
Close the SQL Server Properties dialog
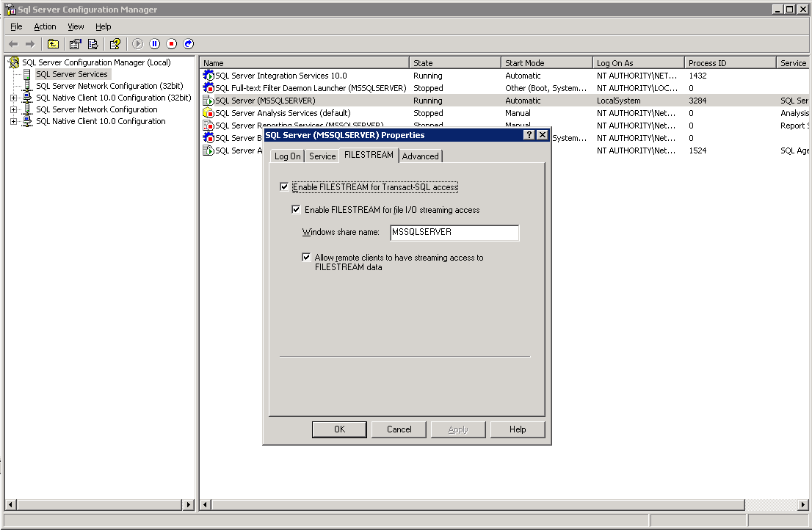point(543,135)
